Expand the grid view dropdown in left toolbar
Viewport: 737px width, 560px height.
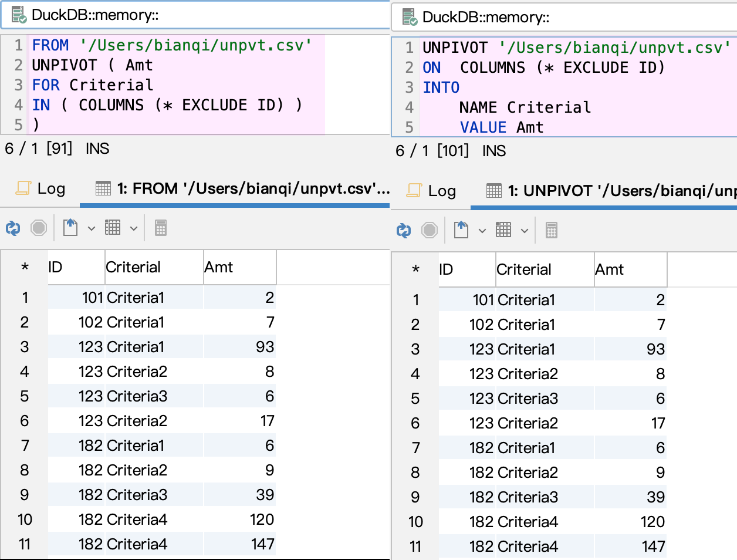tap(134, 228)
